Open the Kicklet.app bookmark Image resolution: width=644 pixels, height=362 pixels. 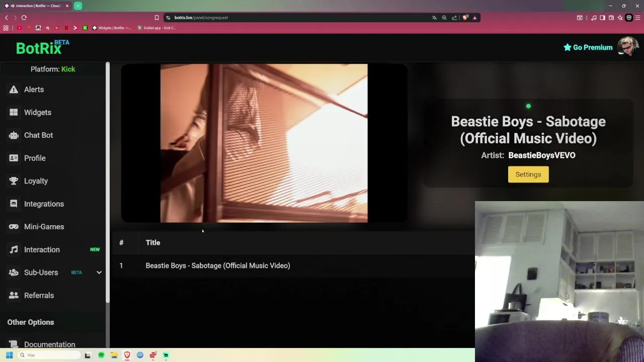pyautogui.click(x=156, y=28)
